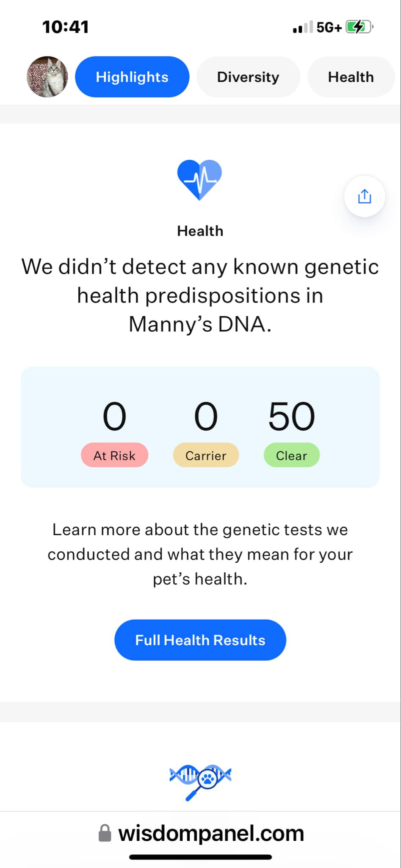This screenshot has width=401, height=868.
Task: Open Full Health Results
Action: (x=200, y=640)
